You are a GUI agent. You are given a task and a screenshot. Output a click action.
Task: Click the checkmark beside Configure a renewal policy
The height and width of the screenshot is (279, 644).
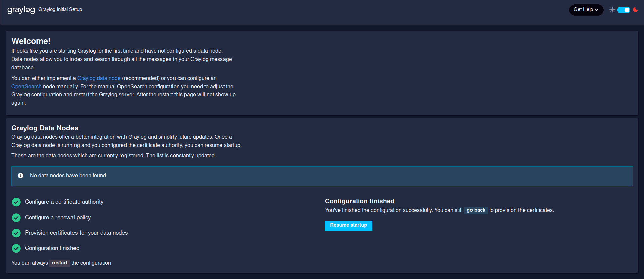tap(16, 218)
